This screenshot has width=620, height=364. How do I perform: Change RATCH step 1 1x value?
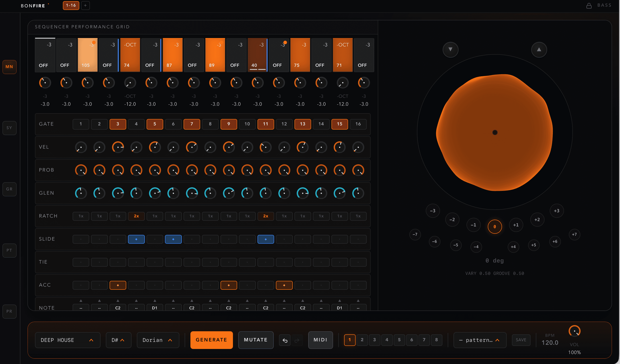point(81,216)
